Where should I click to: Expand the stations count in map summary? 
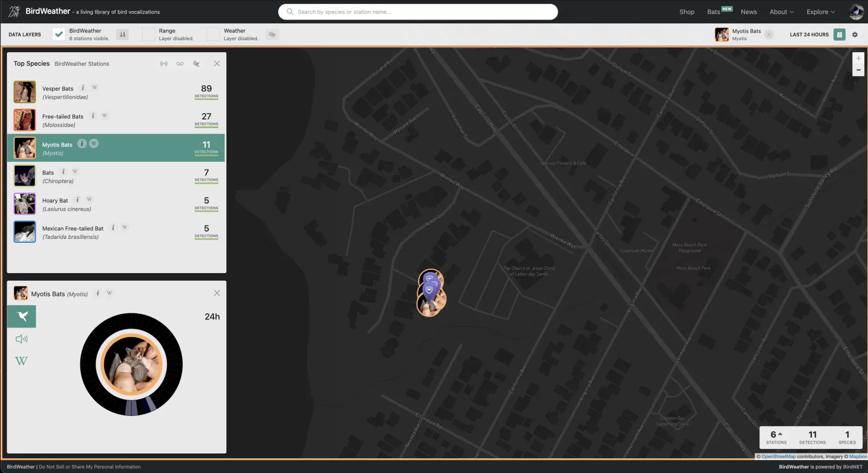pos(776,437)
